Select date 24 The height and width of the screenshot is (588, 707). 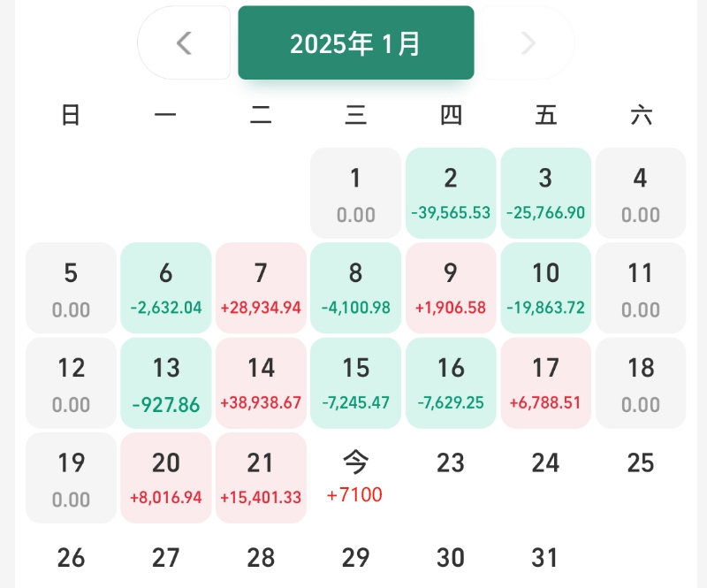[x=545, y=463]
